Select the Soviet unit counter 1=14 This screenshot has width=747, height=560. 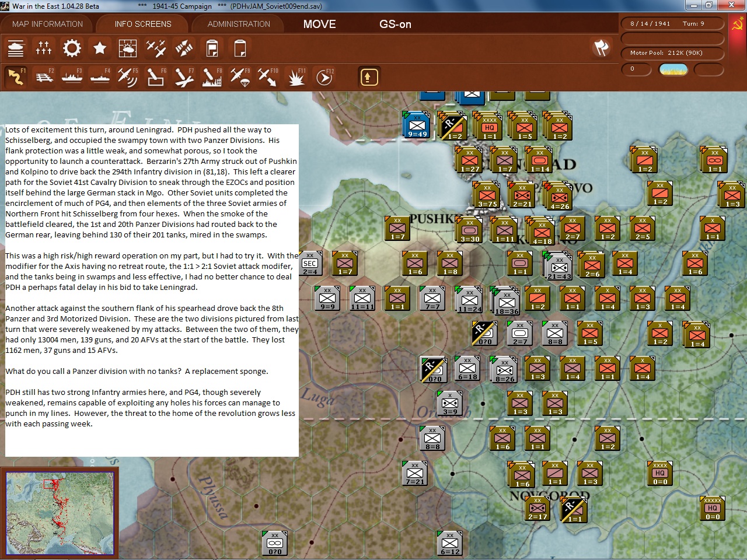[540, 160]
